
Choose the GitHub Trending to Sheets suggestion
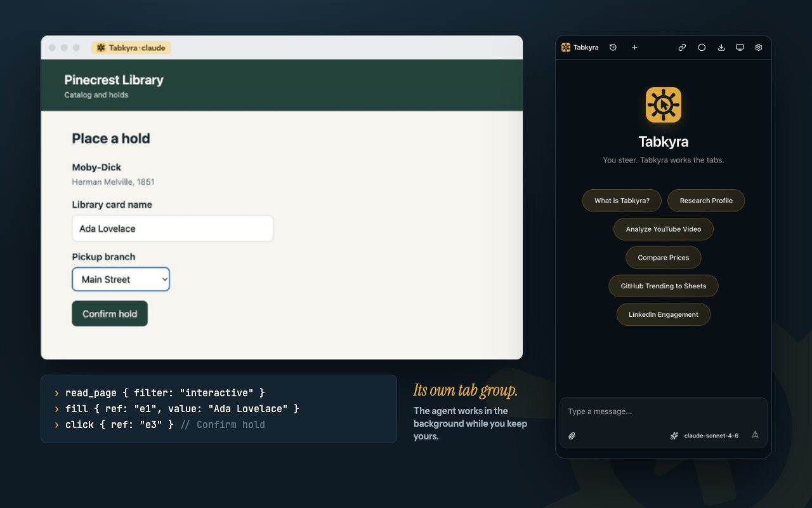664,286
